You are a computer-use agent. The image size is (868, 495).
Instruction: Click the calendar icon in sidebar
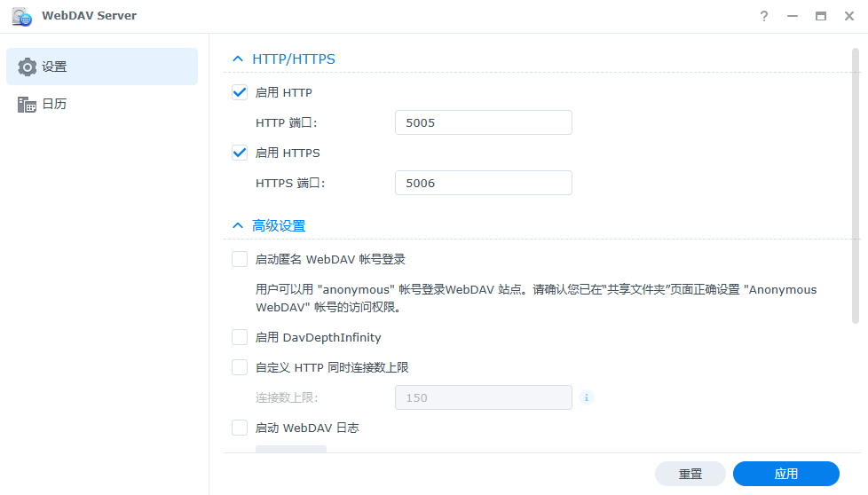pyautogui.click(x=28, y=105)
